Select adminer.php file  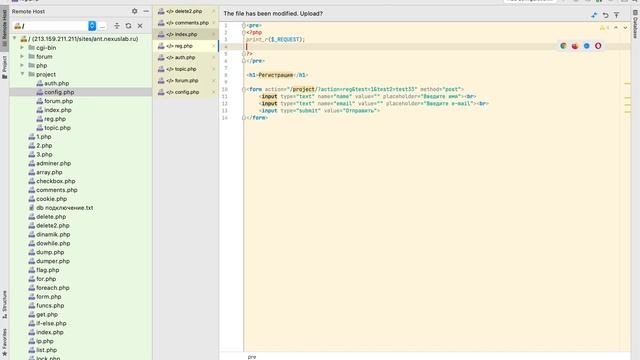(49, 163)
